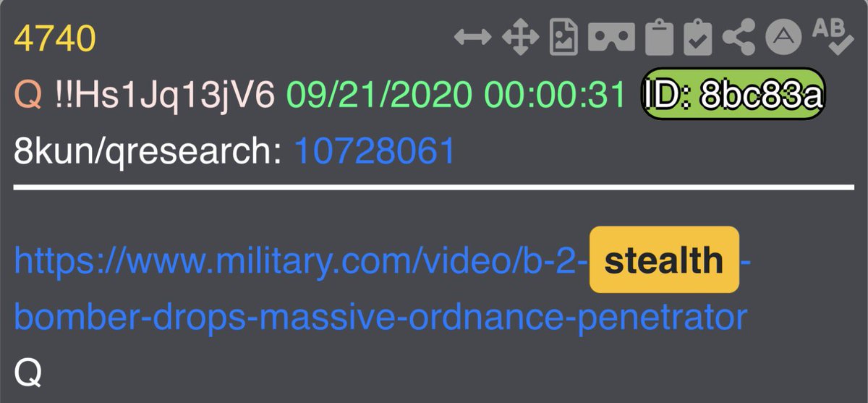868x403 pixels.
Task: Click the VR goggles icon
Action: point(611,38)
